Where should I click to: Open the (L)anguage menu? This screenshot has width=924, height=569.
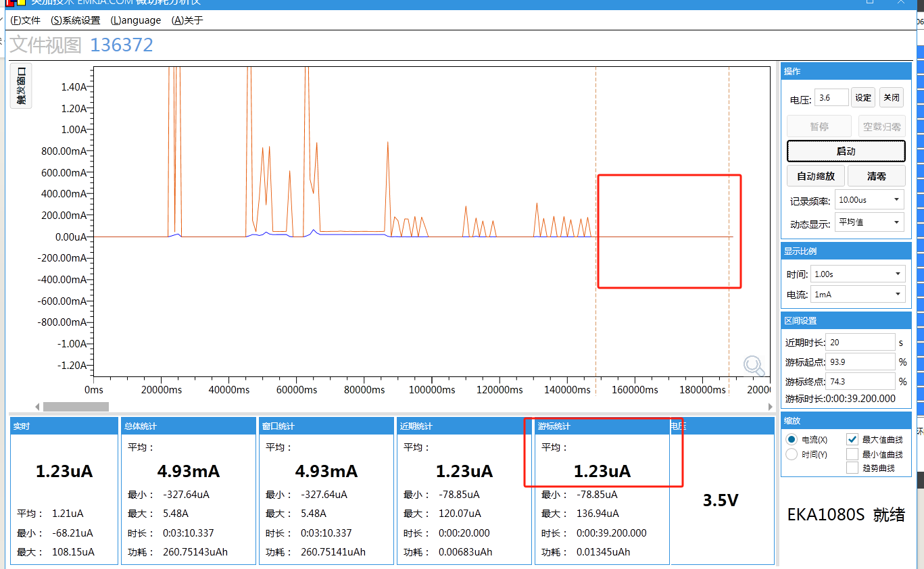[x=136, y=20]
